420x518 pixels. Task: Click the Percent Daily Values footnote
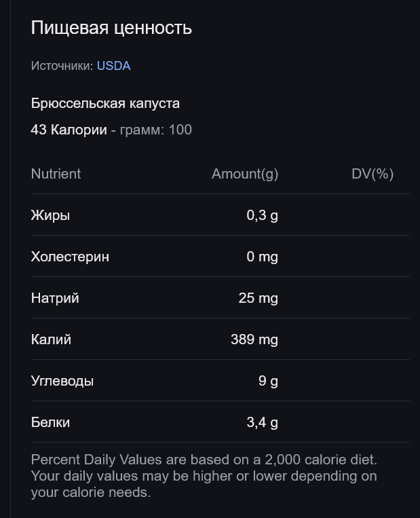pos(204,476)
